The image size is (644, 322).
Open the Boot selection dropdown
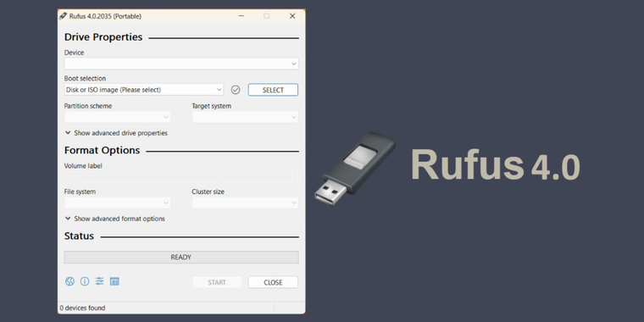[144, 90]
